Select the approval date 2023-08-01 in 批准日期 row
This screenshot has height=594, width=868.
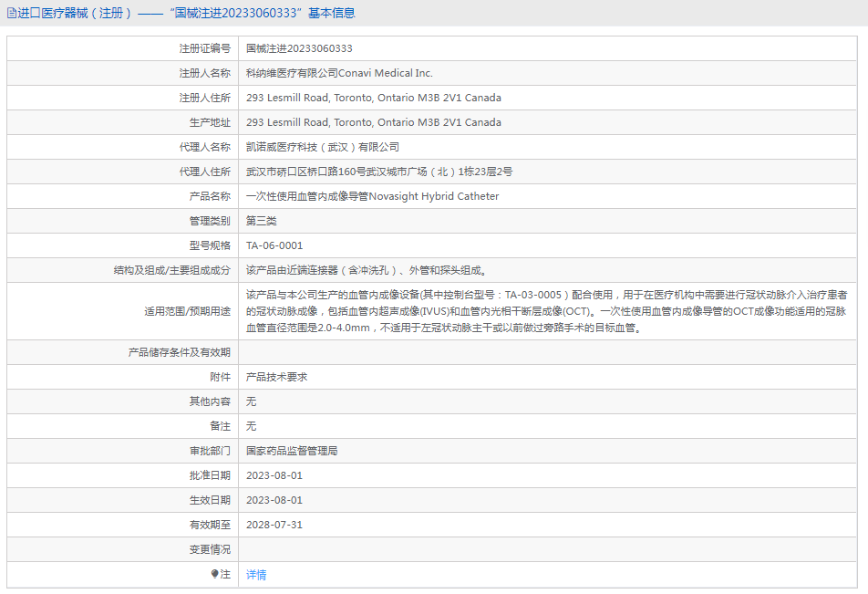coord(274,475)
